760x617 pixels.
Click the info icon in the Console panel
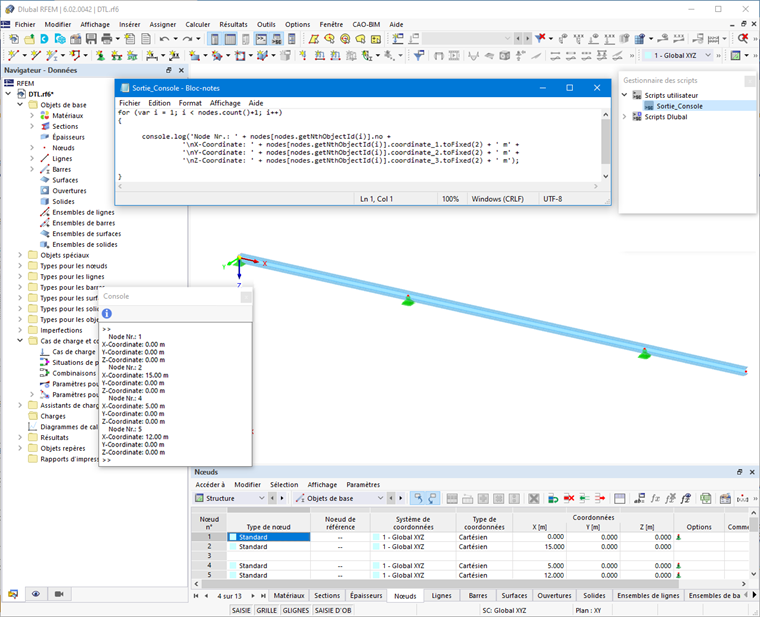(107, 314)
